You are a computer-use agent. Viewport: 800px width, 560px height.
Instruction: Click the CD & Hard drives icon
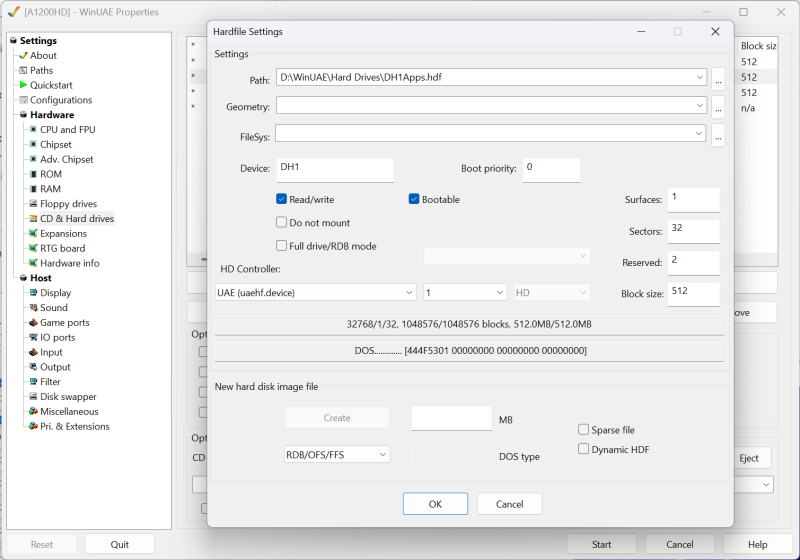coord(33,218)
